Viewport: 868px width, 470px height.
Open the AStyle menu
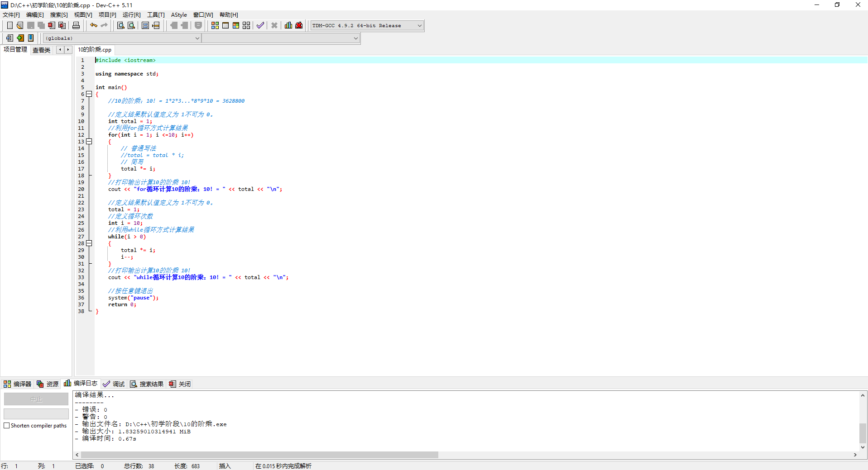(179, 15)
